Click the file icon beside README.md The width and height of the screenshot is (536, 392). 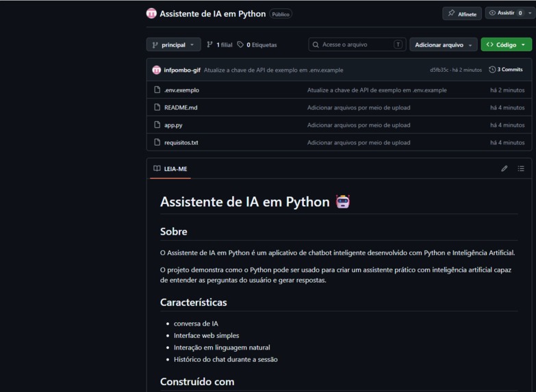click(x=157, y=107)
